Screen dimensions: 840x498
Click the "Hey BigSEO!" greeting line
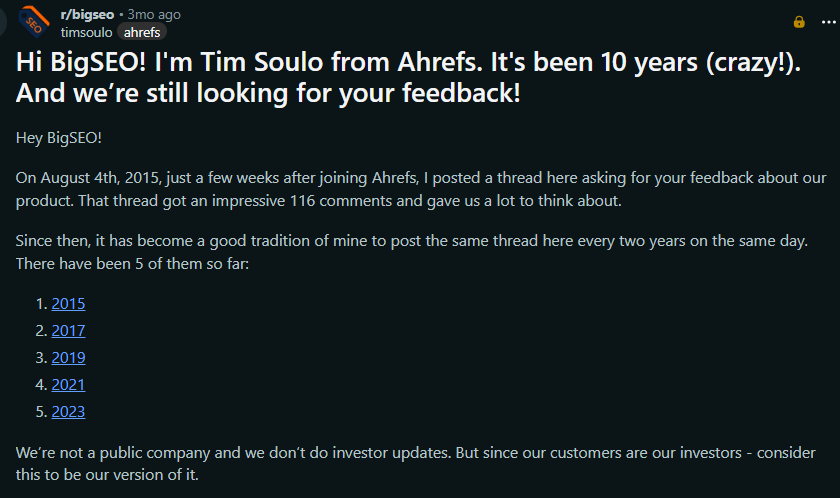[x=59, y=137]
